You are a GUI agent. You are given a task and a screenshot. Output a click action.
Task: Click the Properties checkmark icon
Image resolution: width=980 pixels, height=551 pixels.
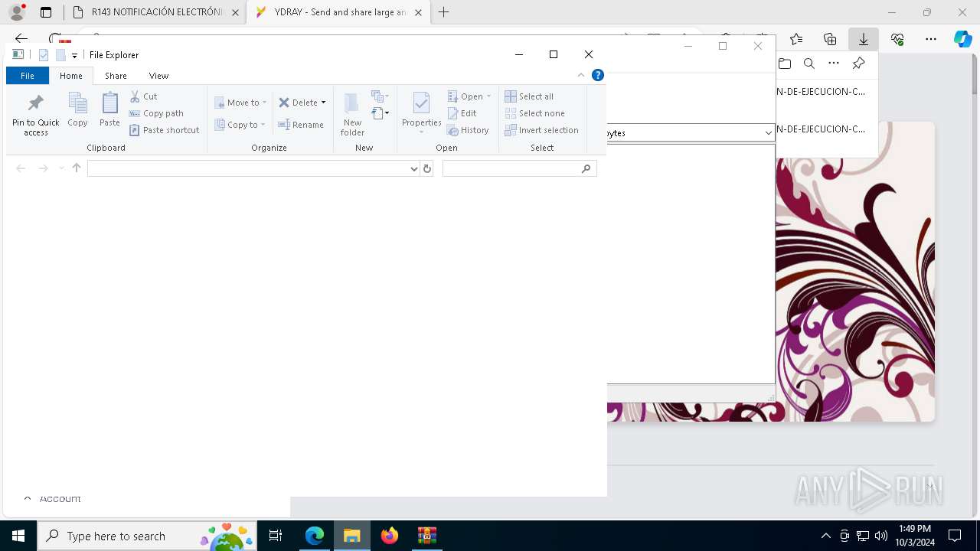421,103
